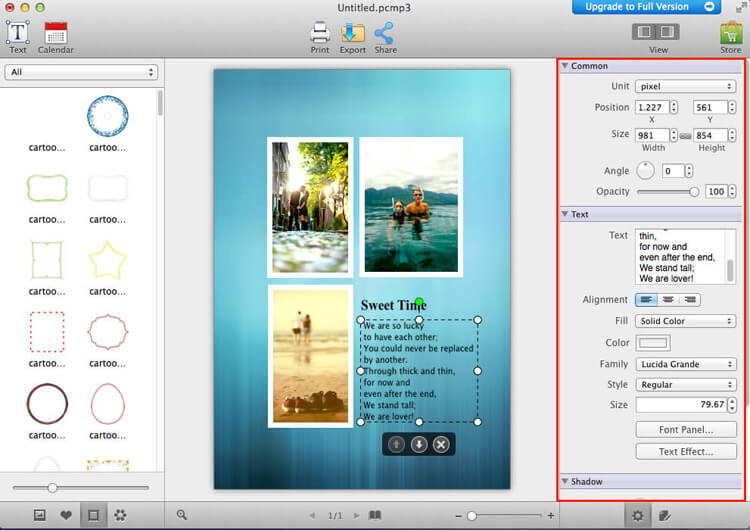The image size is (750, 530).
Task: Open the layers inspector tab icon
Action: (664, 515)
